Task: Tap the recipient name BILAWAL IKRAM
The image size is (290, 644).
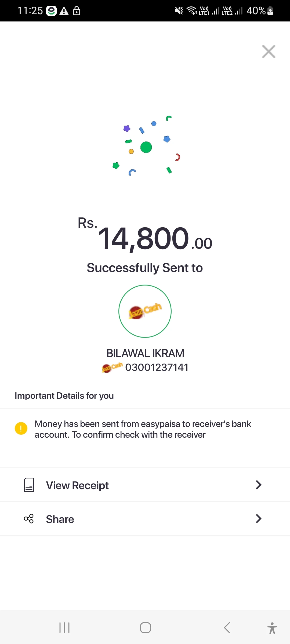Action: click(145, 353)
